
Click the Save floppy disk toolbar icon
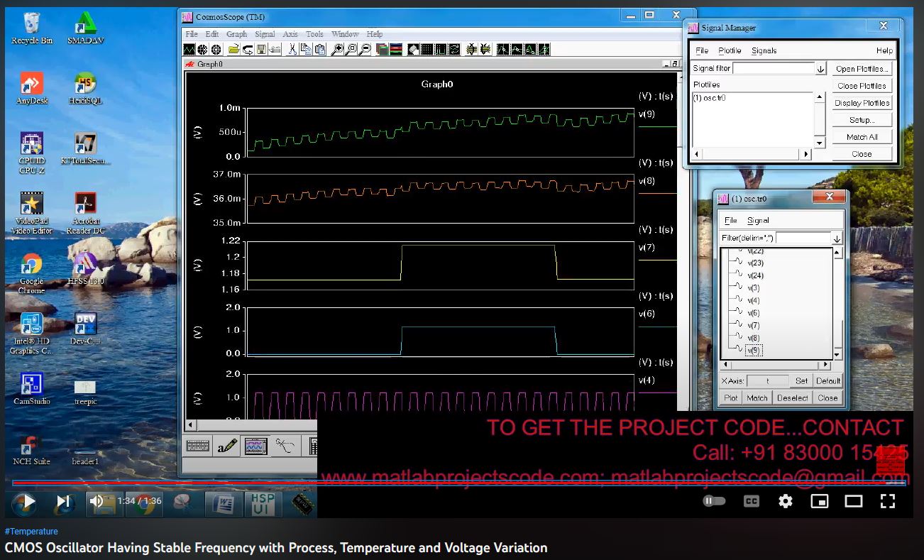(x=261, y=50)
